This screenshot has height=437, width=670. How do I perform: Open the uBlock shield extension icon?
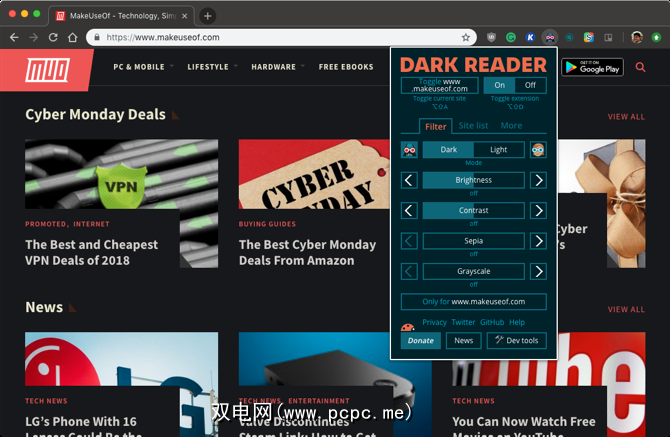[491, 38]
